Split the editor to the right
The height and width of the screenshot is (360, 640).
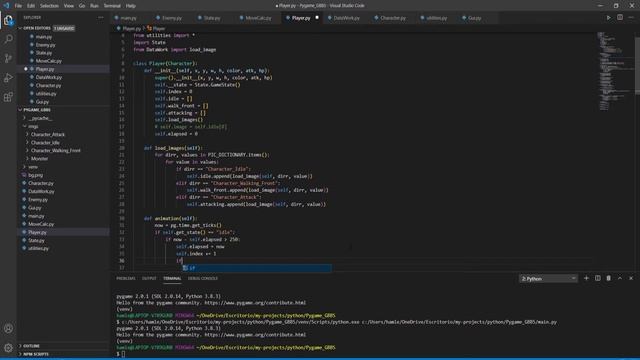(x=620, y=18)
